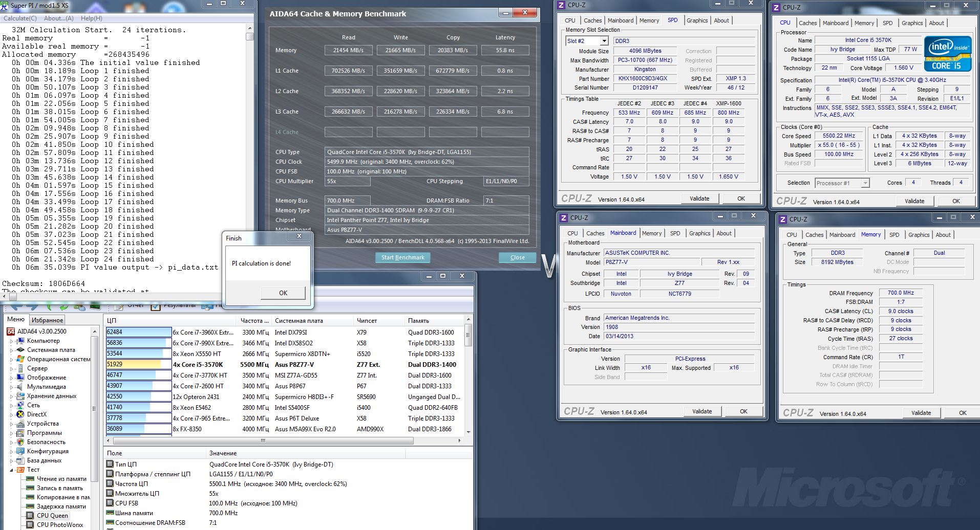Expand the Сервер tree node
Screen dimensions: 980x530
[11, 369]
